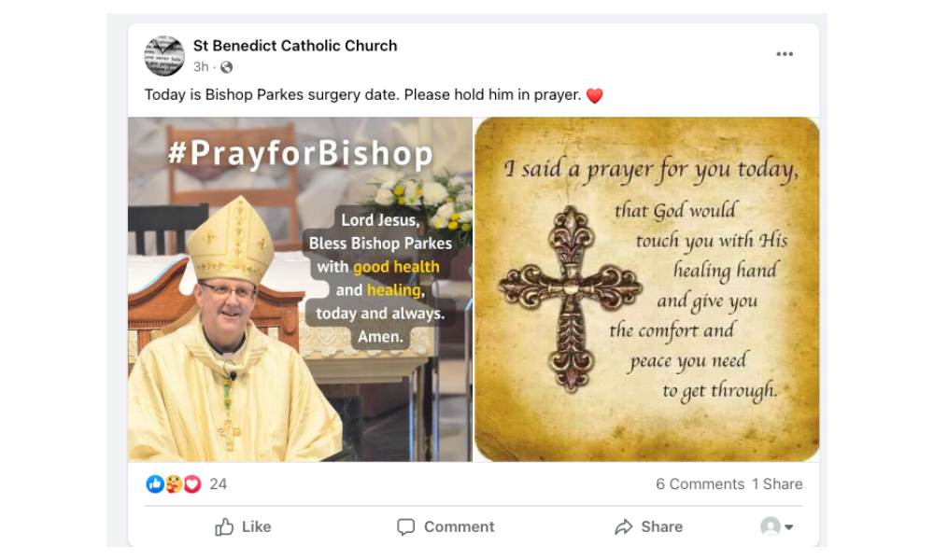
Task: Click the Like button on the post
Action: (245, 526)
